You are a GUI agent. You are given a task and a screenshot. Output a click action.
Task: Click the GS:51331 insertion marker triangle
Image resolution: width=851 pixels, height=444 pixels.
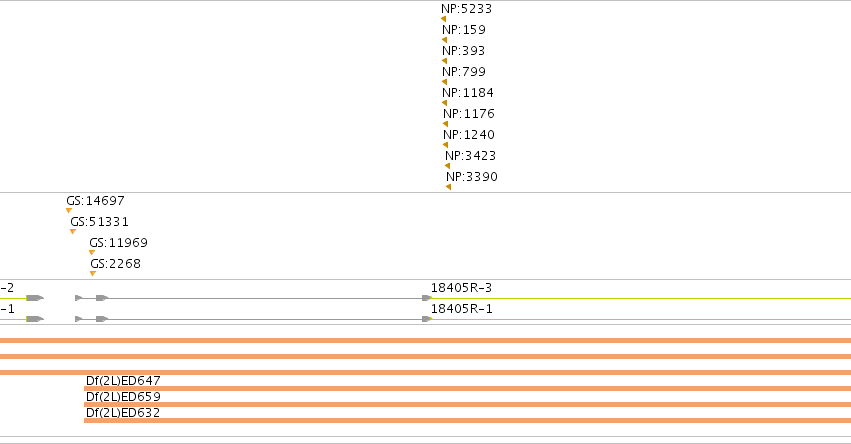click(73, 232)
